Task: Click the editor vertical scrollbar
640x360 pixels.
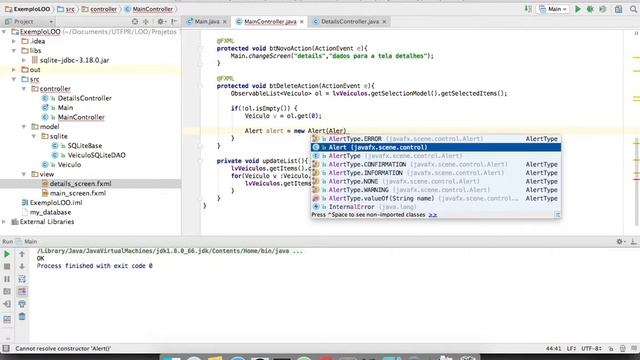Action: click(x=636, y=182)
